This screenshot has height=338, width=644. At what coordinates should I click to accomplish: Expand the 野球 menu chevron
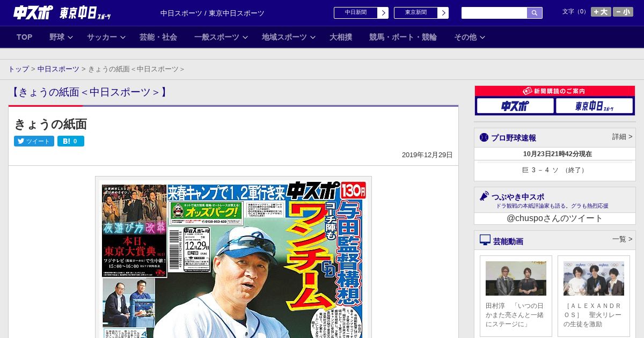70,37
